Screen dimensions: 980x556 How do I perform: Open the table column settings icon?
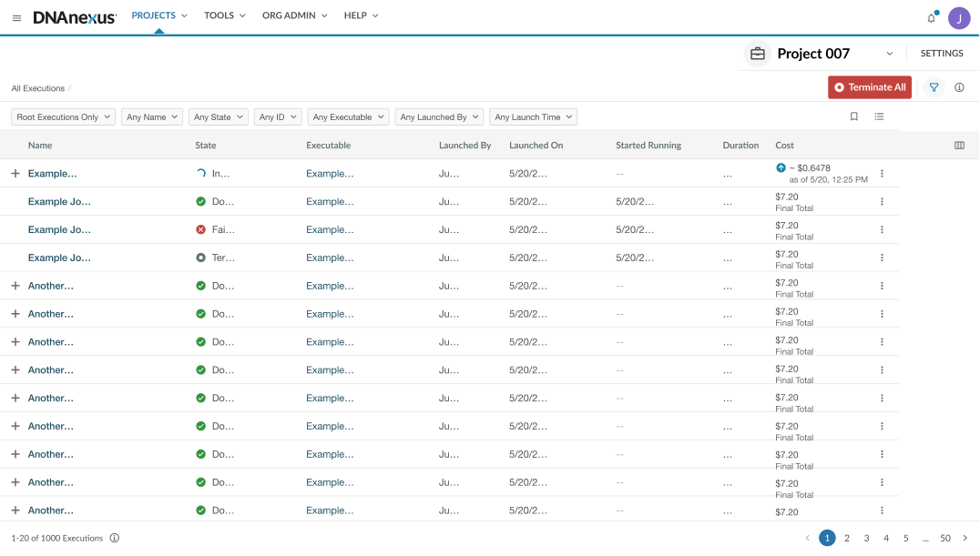click(959, 146)
